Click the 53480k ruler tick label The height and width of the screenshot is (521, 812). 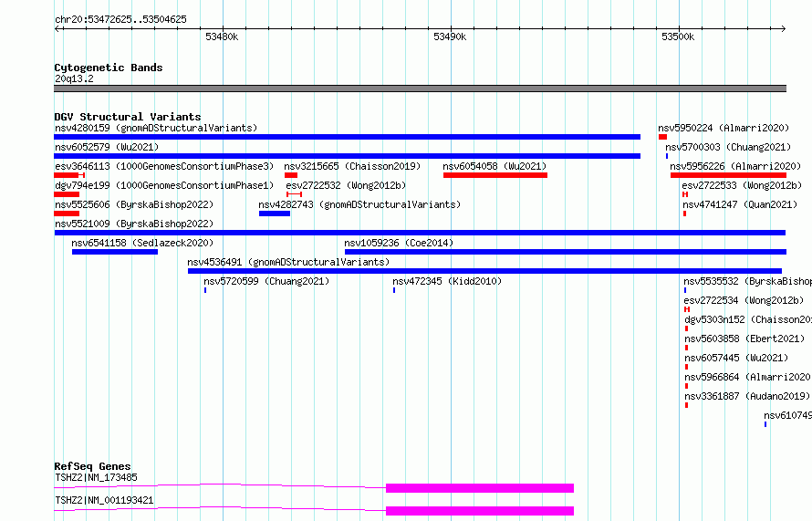pyautogui.click(x=222, y=36)
